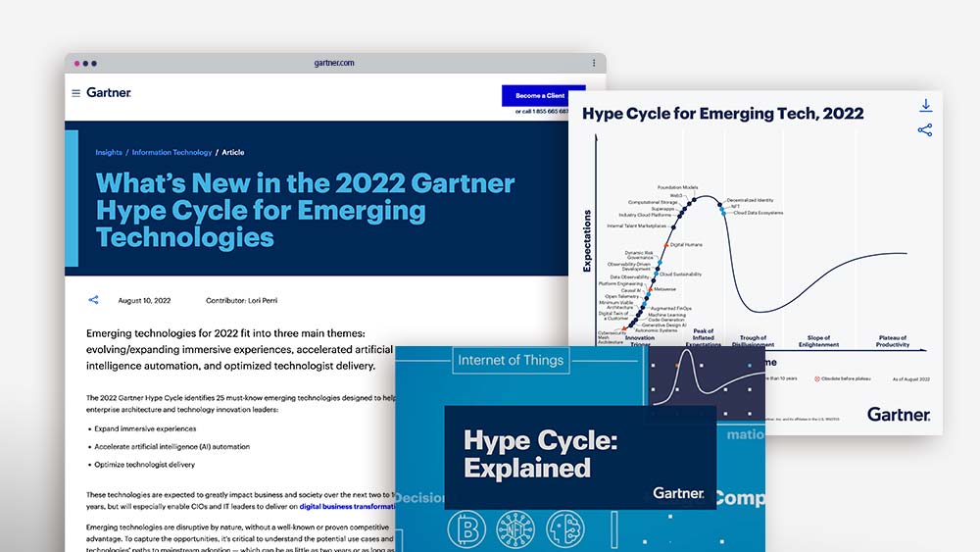This screenshot has width=980, height=552.
Task: Share the Hype Cycle chart
Action: point(925,130)
